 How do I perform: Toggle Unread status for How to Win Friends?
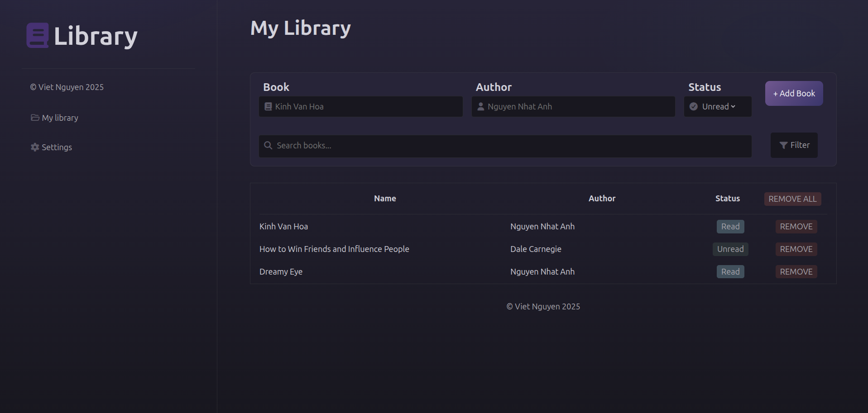coord(730,249)
